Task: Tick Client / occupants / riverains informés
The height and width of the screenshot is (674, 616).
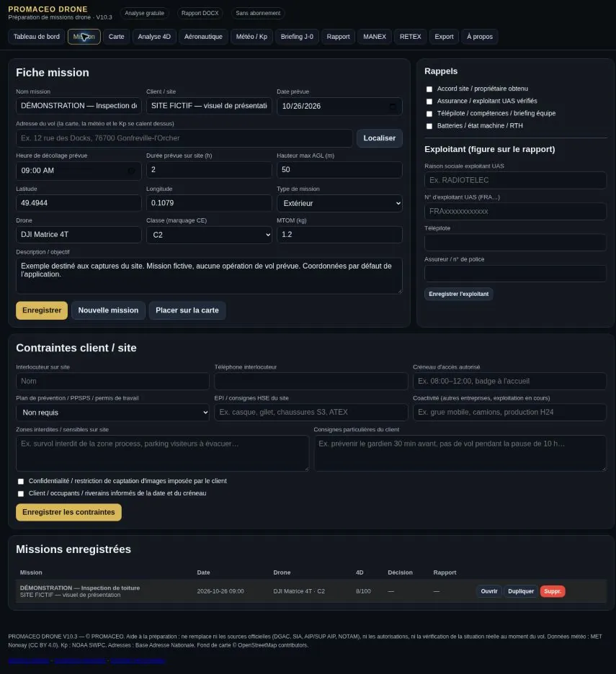Action: click(x=21, y=494)
